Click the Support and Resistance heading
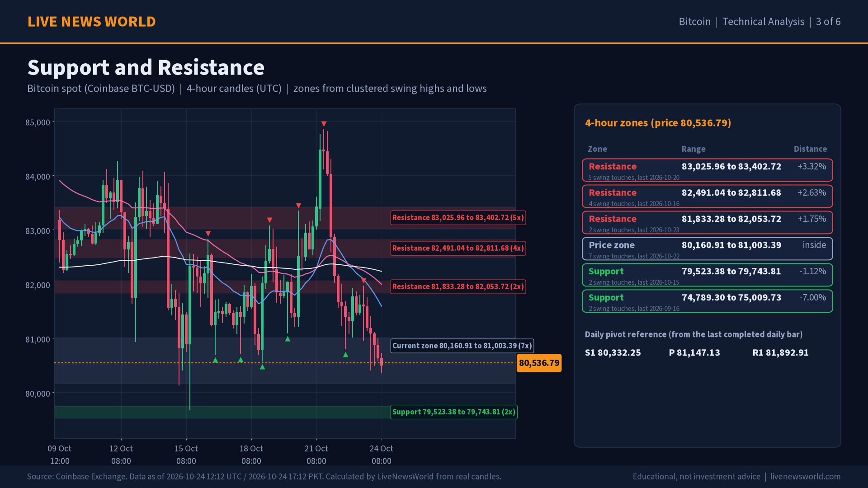Image resolution: width=868 pixels, height=488 pixels. click(x=146, y=68)
